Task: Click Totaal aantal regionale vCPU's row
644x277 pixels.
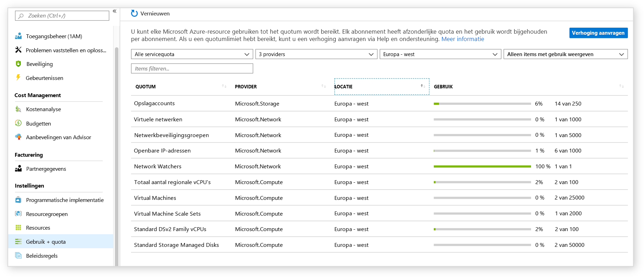Action: 379,182
